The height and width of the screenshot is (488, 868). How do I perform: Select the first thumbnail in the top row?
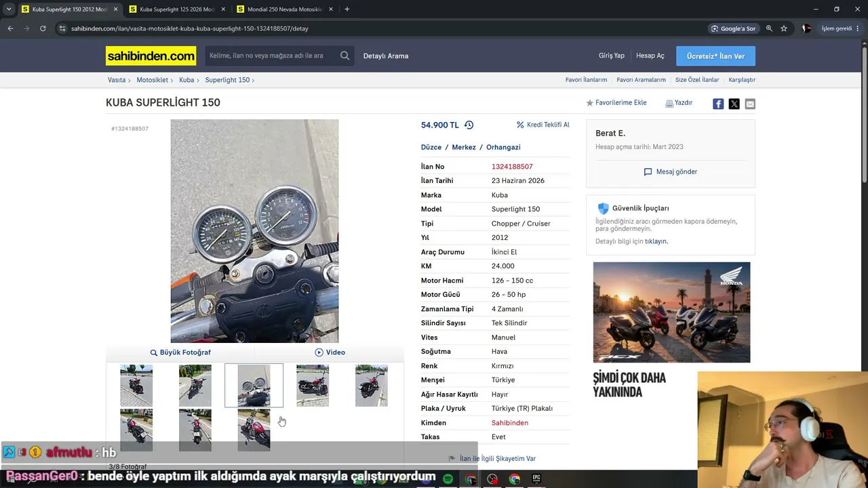coord(136,386)
